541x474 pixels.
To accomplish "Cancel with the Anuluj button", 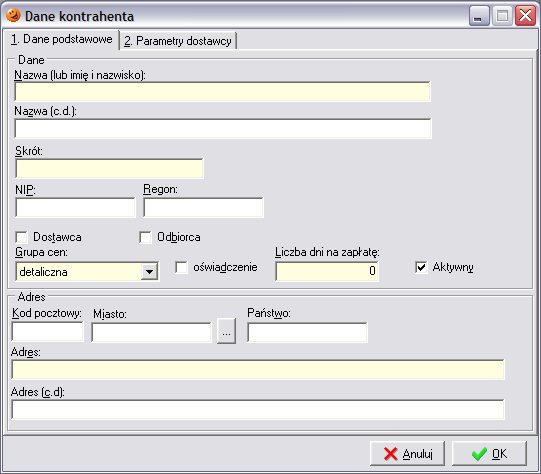I will tap(407, 454).
